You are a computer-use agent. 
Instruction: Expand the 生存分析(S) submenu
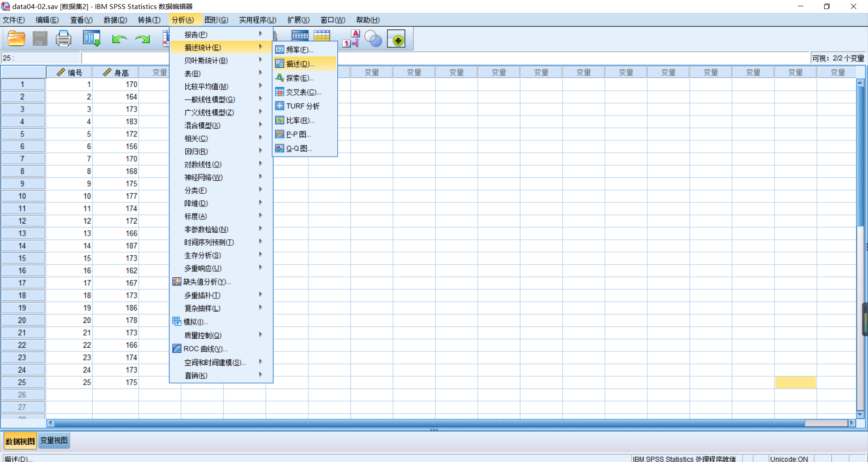pos(221,256)
